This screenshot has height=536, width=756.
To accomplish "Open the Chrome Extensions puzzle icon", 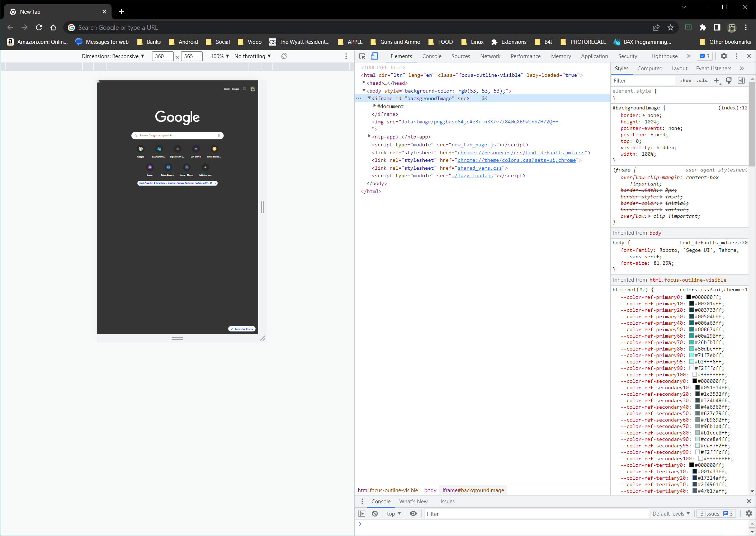I will [x=703, y=28].
